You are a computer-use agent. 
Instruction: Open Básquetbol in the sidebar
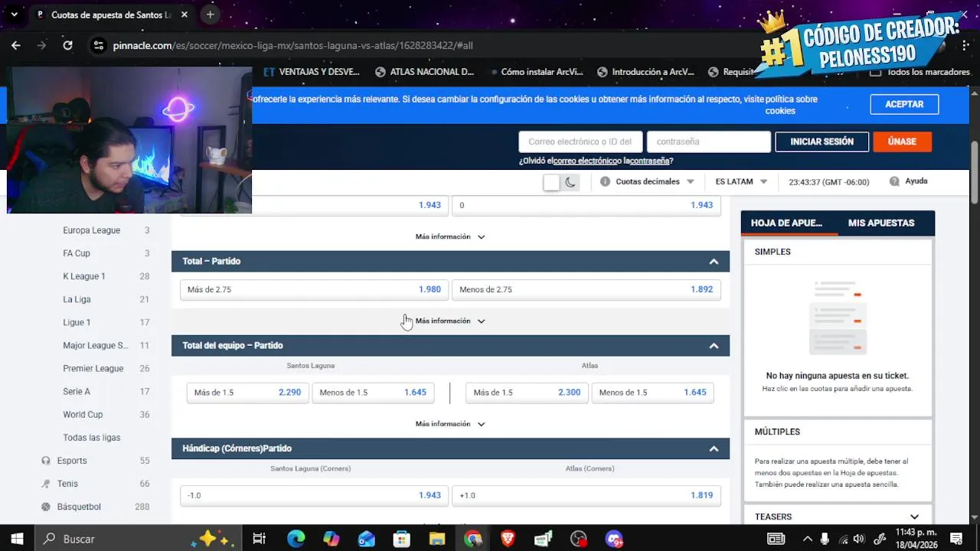[x=79, y=507]
